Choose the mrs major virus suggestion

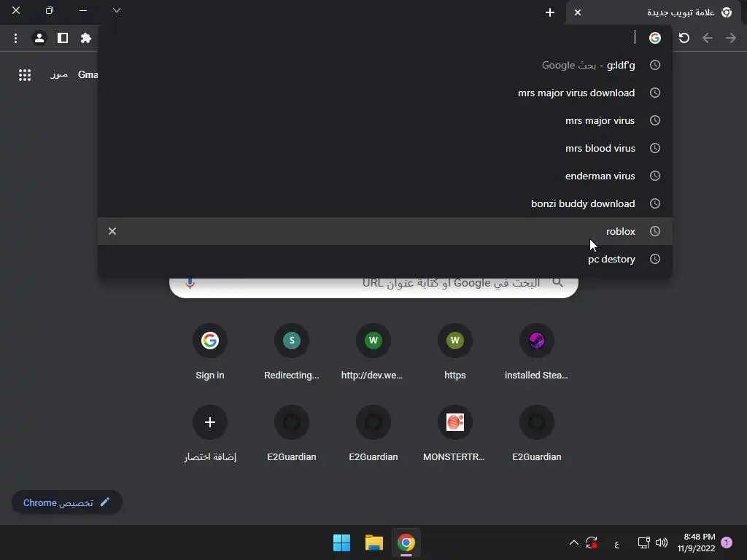coord(385,120)
